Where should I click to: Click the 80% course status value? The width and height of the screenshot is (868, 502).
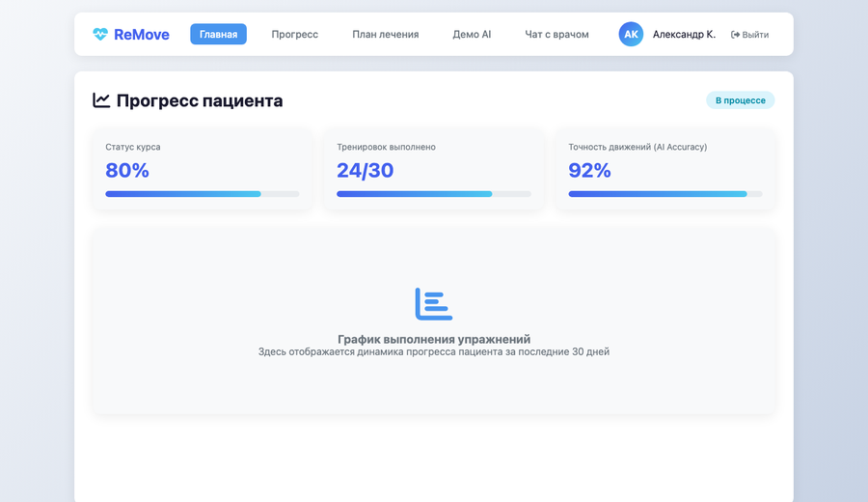127,170
